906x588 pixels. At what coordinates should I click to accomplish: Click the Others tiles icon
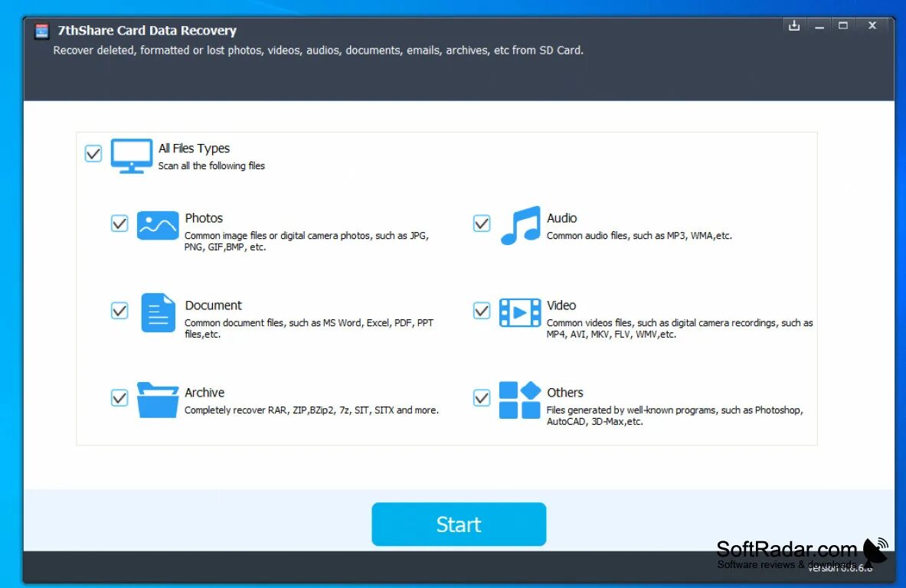click(x=520, y=400)
